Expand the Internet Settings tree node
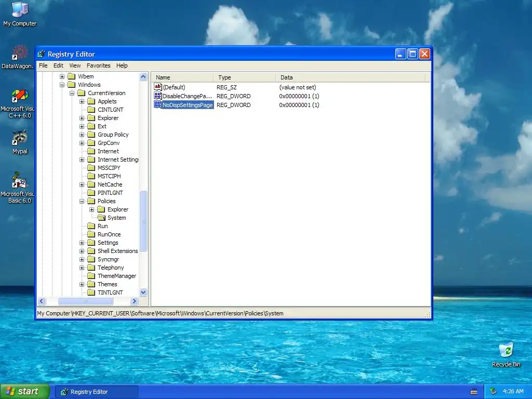This screenshot has width=532, height=399. pos(82,159)
